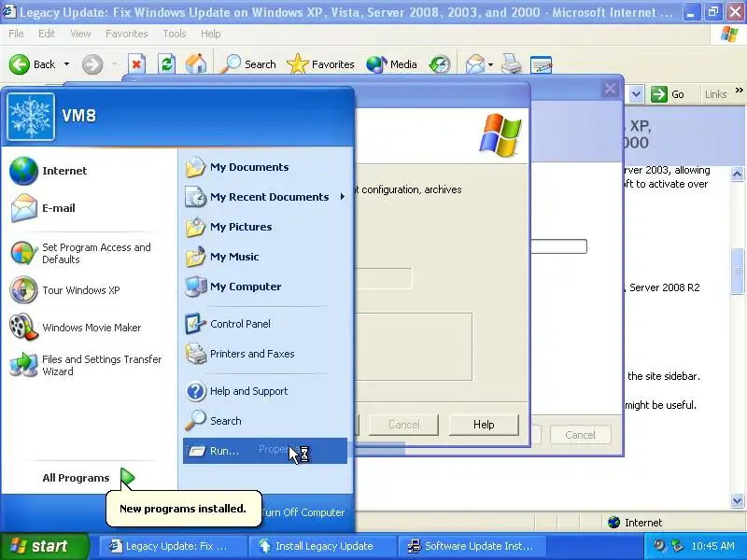Click greyed Cancel button in front wizard dialog
The height and width of the screenshot is (560, 747).
pos(403,425)
